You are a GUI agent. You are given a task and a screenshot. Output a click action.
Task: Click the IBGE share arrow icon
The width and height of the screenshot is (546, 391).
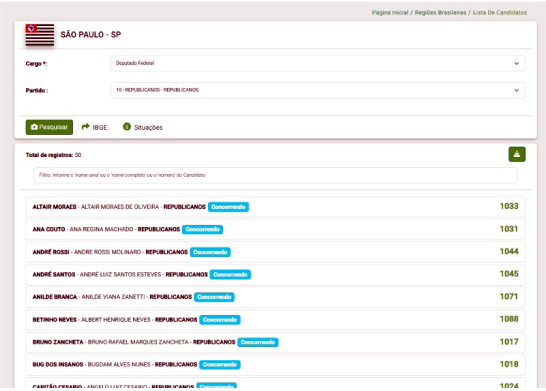coord(85,127)
